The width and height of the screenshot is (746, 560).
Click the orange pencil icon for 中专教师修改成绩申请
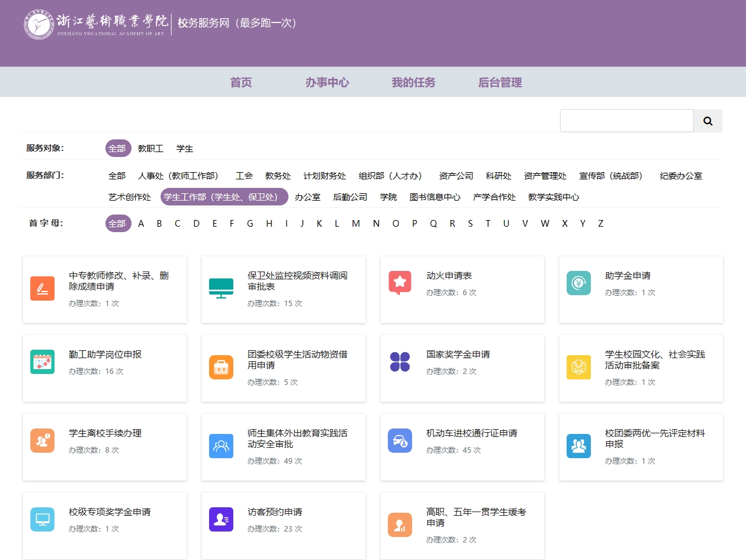(x=42, y=288)
